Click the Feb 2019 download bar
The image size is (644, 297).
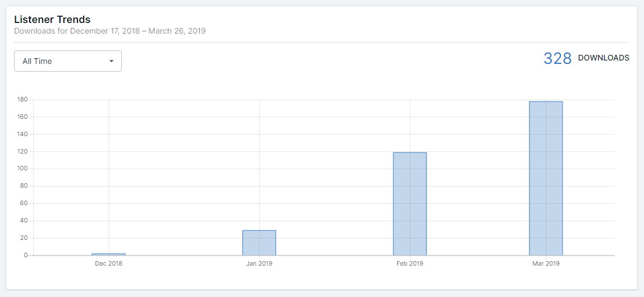coord(410,204)
